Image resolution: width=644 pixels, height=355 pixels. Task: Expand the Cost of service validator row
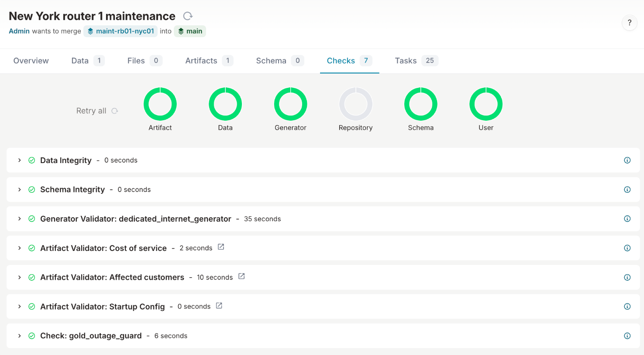click(20, 248)
